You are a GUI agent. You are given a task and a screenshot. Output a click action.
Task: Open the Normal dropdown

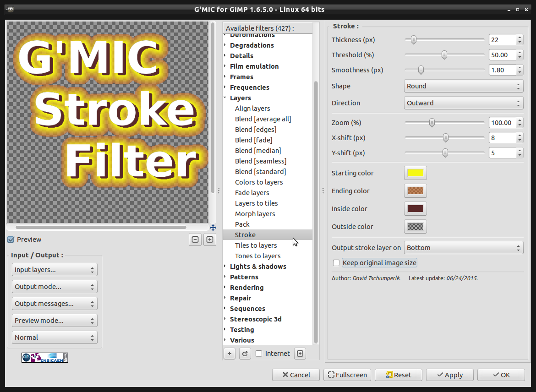click(x=55, y=338)
